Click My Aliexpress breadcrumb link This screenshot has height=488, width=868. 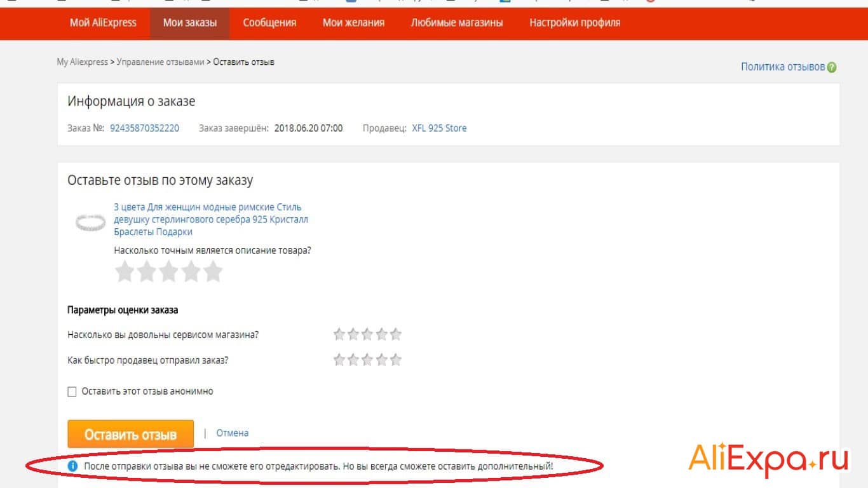tap(82, 62)
